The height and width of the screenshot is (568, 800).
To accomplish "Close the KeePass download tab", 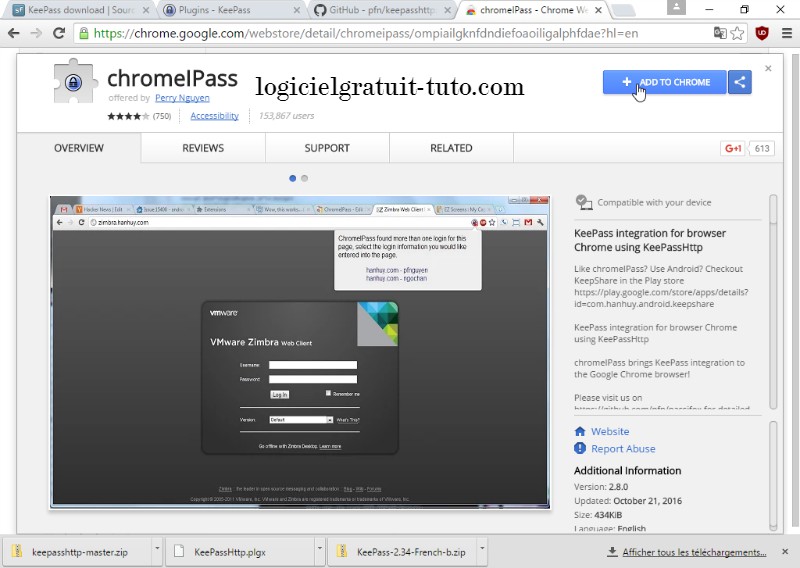I will pos(146,10).
